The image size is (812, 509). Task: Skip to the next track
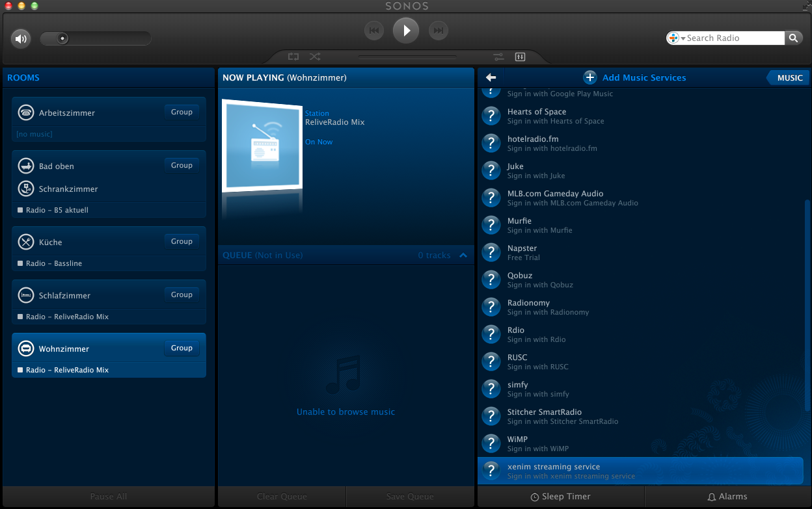439,30
